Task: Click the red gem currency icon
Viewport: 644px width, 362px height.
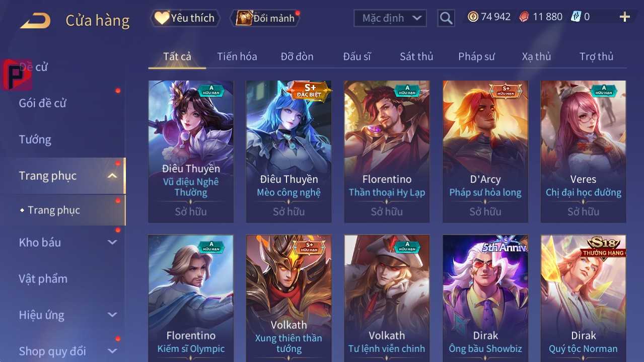Action: pos(524,17)
